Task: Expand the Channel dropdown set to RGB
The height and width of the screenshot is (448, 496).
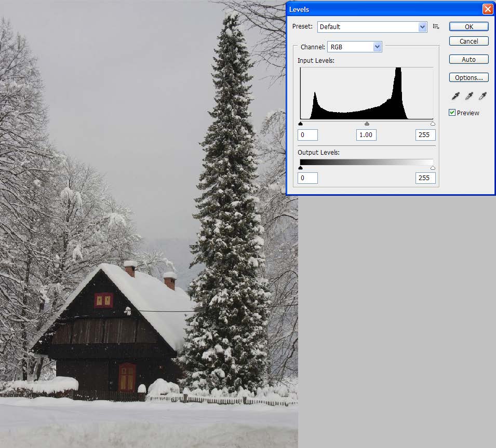Action: [x=354, y=47]
